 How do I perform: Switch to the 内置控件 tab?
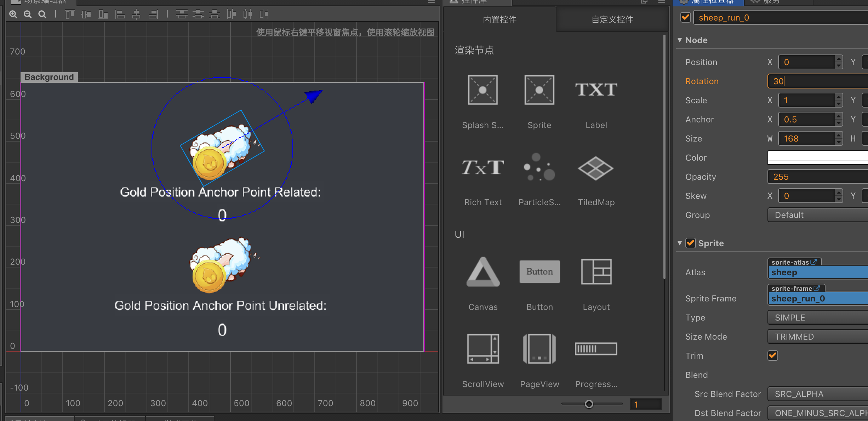499,19
